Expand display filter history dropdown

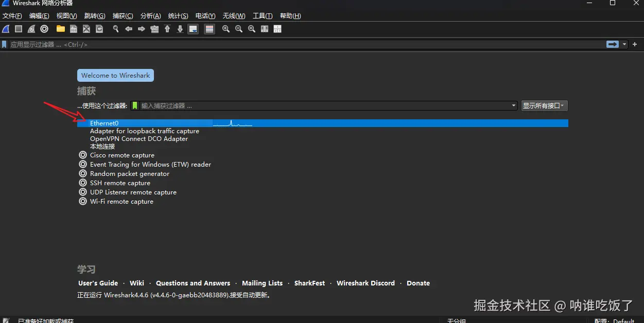point(624,44)
